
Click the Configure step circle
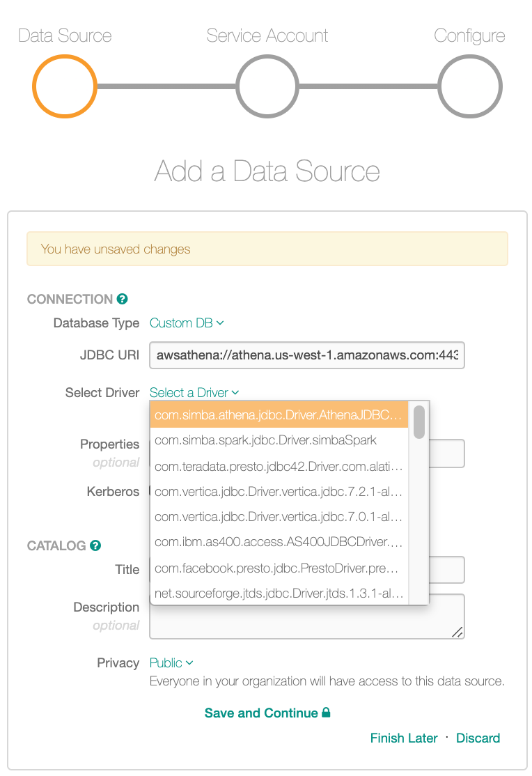(470, 86)
